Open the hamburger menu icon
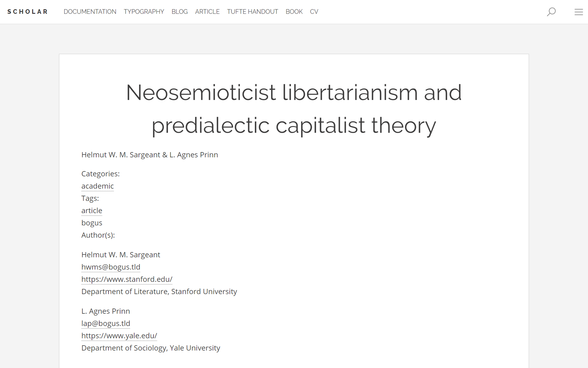This screenshot has height=368, width=588. pos(579,12)
